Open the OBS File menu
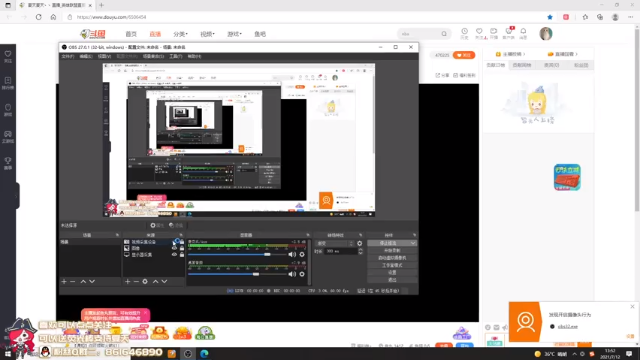The height and width of the screenshot is (360, 640). [x=68, y=56]
